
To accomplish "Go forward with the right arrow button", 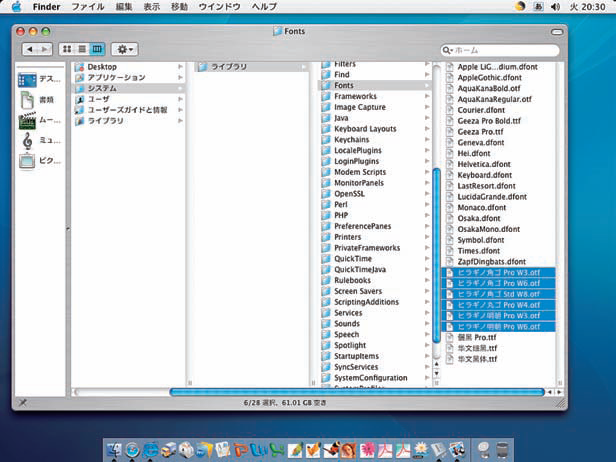I will 45,49.
